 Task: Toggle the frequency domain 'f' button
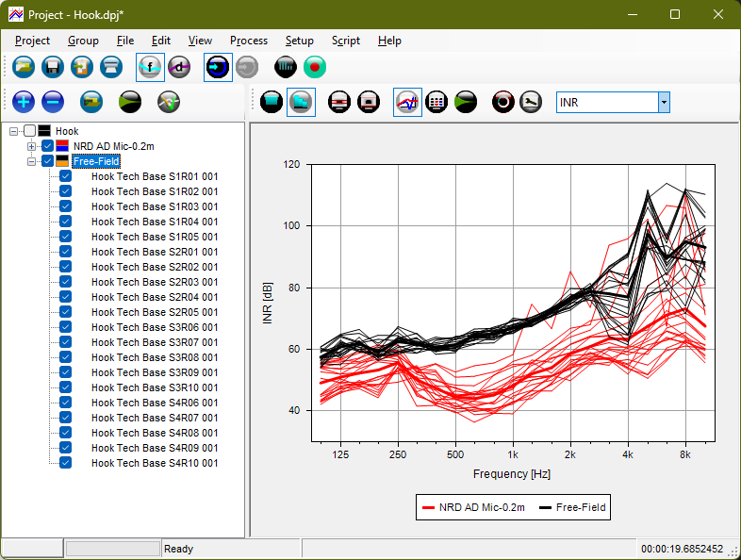[150, 67]
